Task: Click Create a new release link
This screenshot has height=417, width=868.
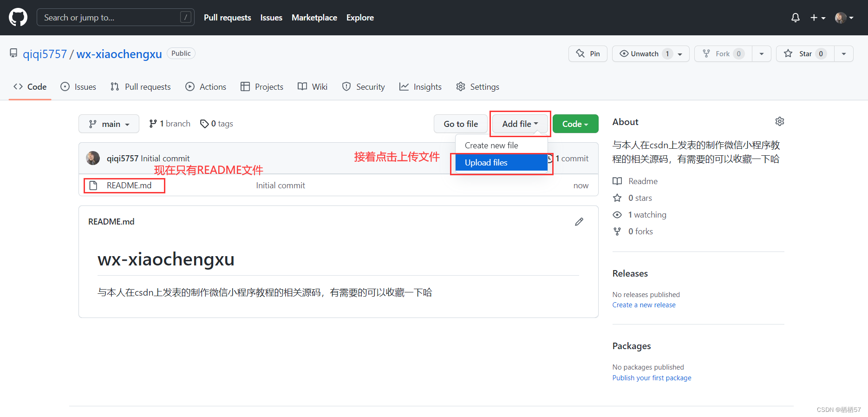Action: (644, 305)
